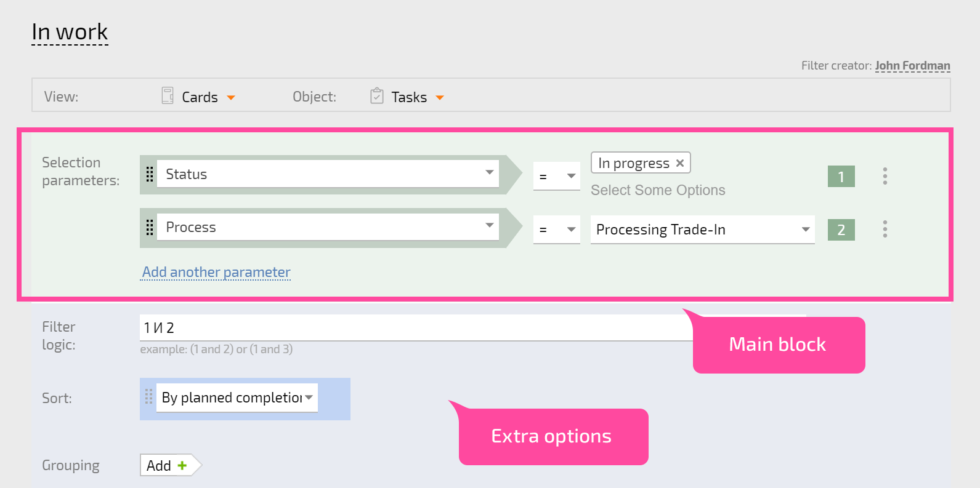This screenshot has height=488, width=980.
Task: Open Processing Trade-In value dropdown
Action: (702, 230)
